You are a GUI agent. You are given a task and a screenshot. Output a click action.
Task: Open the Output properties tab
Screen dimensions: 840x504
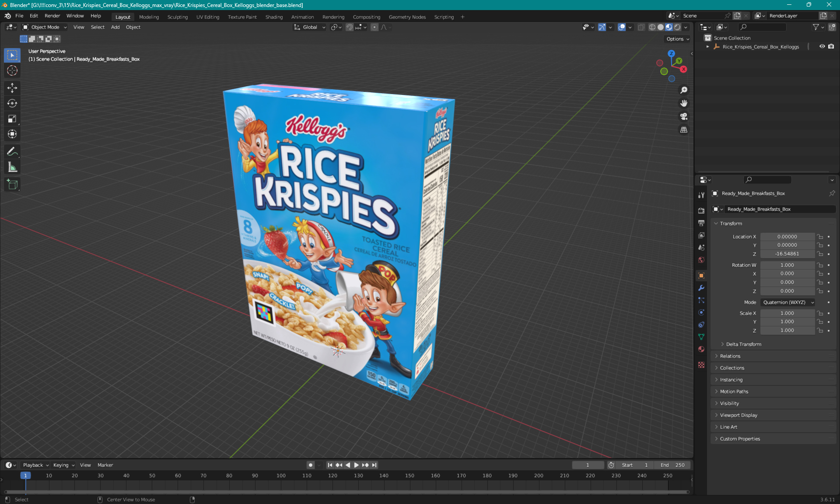[x=701, y=223]
